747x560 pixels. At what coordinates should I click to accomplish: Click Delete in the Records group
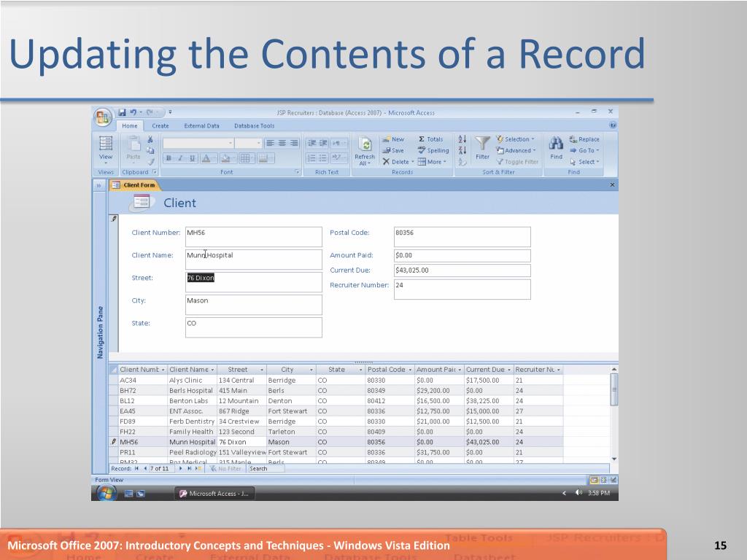[398, 162]
